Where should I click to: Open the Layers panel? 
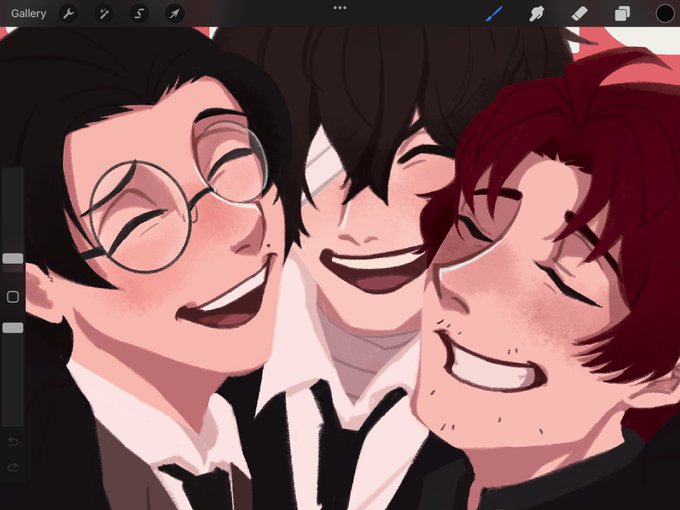click(x=622, y=13)
